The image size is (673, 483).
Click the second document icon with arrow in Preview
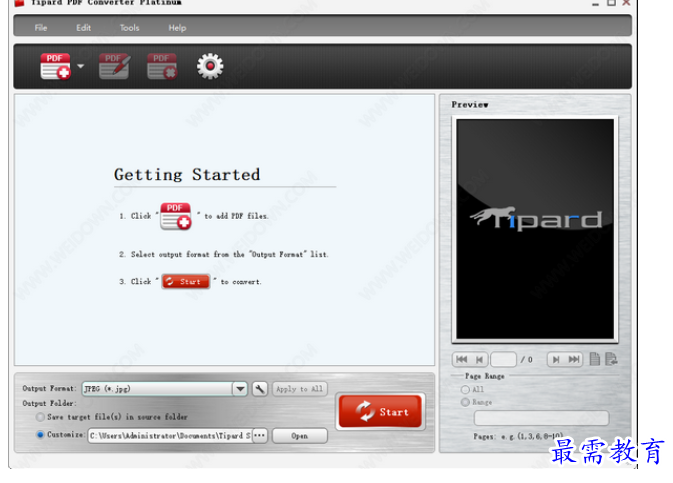pos(611,359)
